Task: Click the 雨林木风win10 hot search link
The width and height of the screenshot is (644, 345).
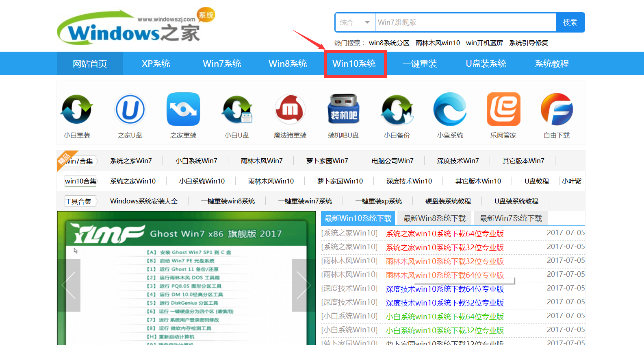Action: coord(438,43)
